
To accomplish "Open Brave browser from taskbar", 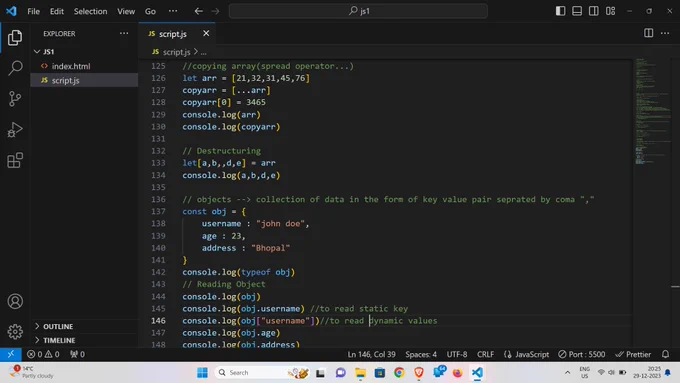I will point(418,373).
